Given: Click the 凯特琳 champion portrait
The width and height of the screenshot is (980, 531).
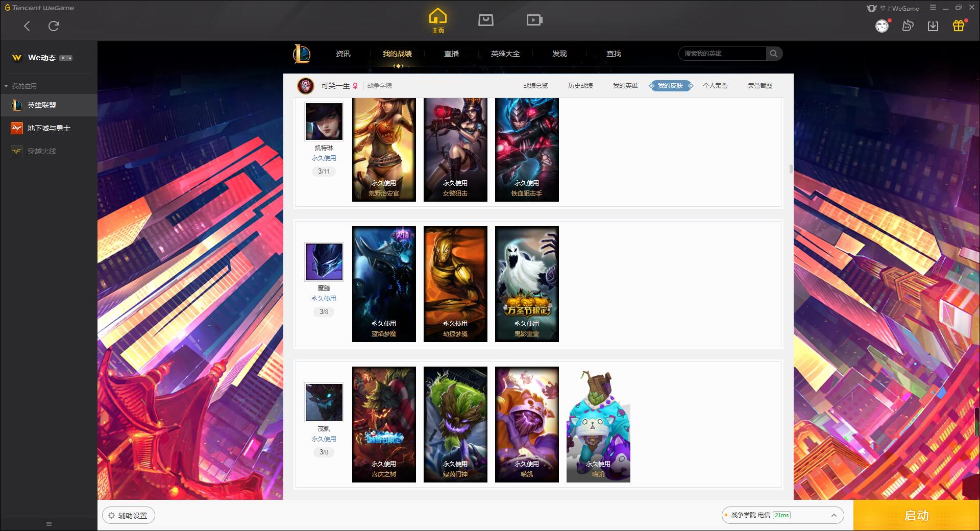Looking at the screenshot, I should tap(324, 122).
